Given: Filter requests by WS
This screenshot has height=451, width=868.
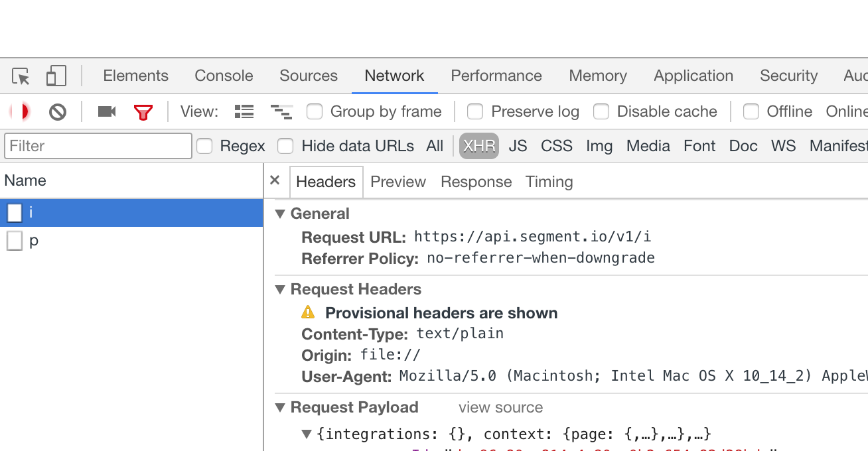Looking at the screenshot, I should tap(783, 146).
